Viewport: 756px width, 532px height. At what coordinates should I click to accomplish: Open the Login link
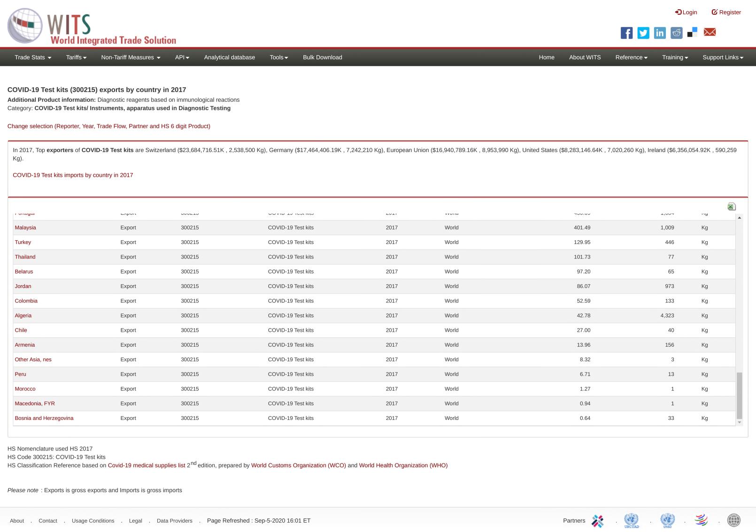(x=686, y=12)
